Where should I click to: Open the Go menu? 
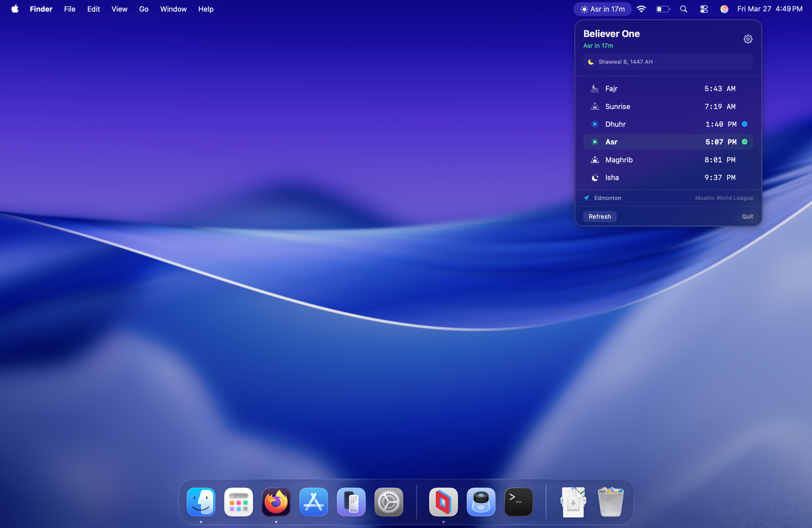click(x=144, y=9)
